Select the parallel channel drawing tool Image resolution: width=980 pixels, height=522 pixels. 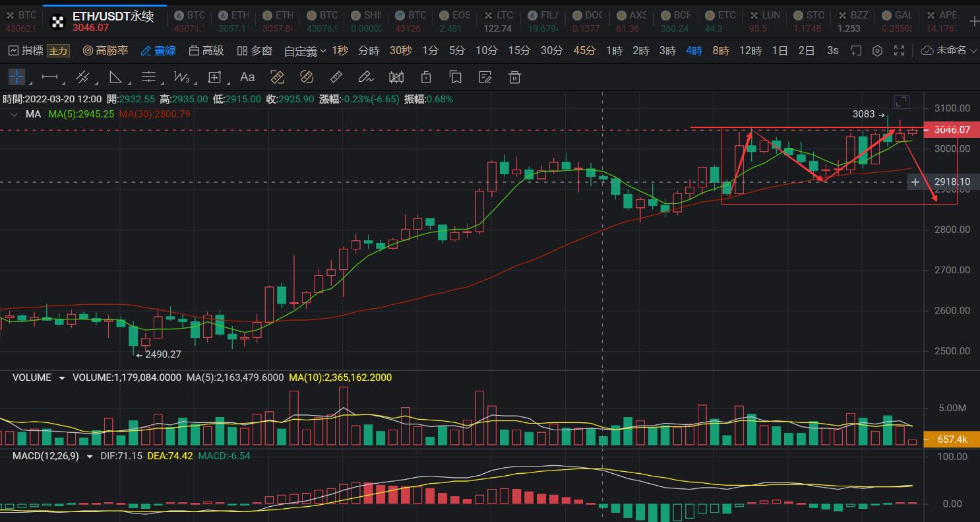click(82, 77)
